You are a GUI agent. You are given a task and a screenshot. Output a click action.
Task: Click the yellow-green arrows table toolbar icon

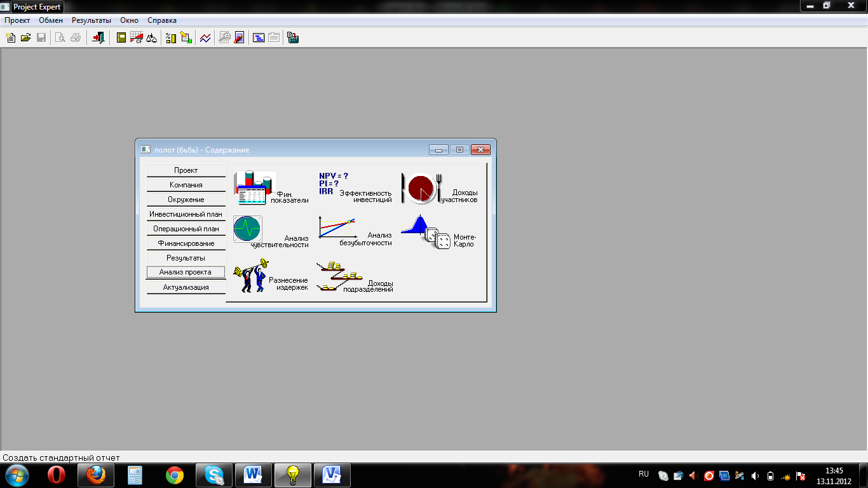(x=186, y=37)
